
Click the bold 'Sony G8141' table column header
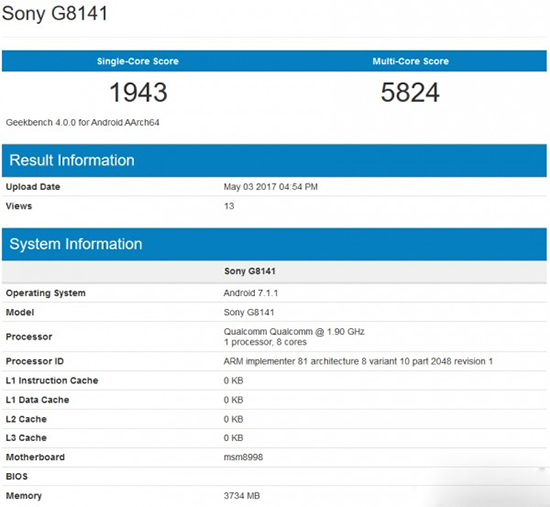point(250,271)
